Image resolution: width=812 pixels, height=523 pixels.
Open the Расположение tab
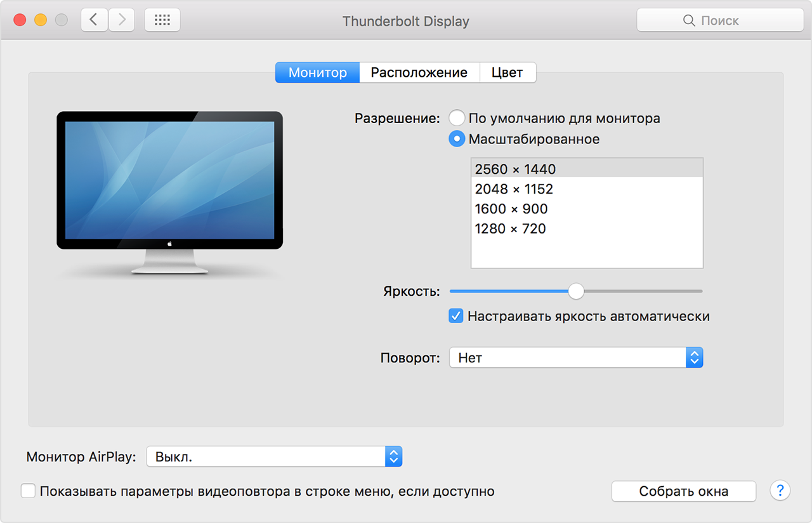[419, 72]
